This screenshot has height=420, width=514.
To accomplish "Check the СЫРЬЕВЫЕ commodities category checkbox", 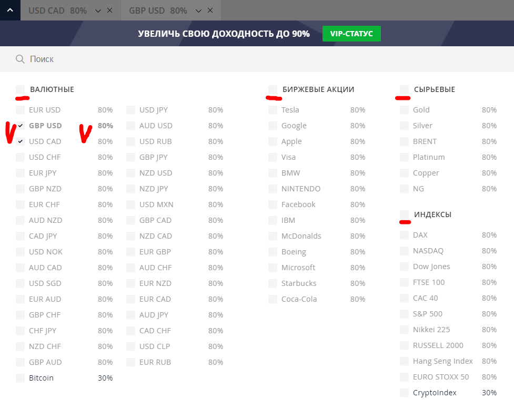I will (x=404, y=89).
